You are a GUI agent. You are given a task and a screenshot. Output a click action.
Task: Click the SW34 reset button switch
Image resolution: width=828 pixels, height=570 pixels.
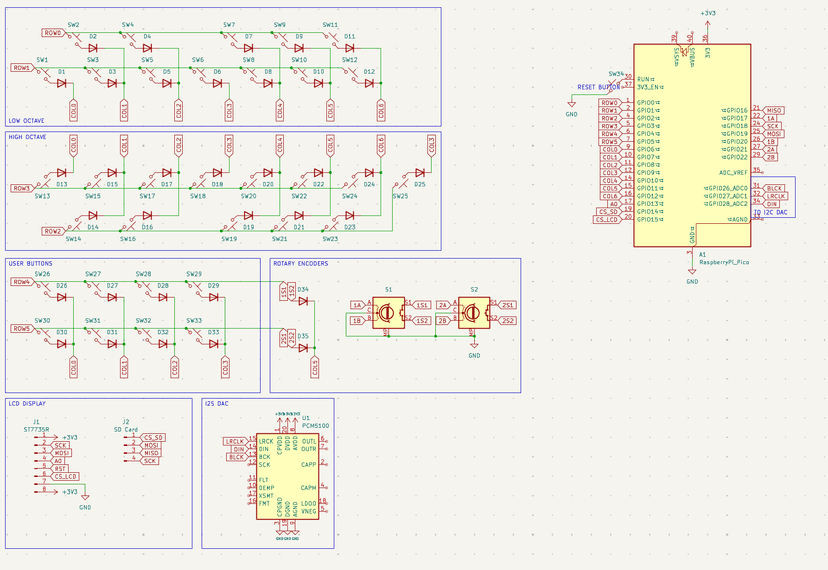point(618,83)
